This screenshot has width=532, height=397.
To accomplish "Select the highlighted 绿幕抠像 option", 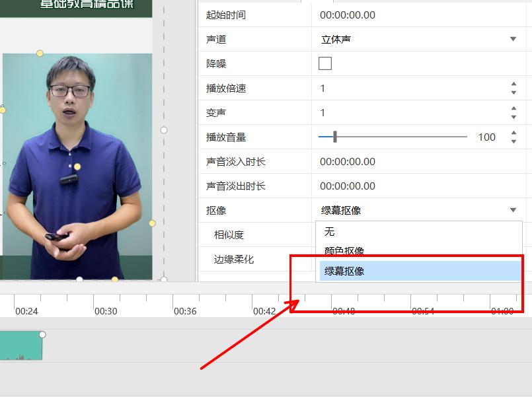I will coord(344,271).
